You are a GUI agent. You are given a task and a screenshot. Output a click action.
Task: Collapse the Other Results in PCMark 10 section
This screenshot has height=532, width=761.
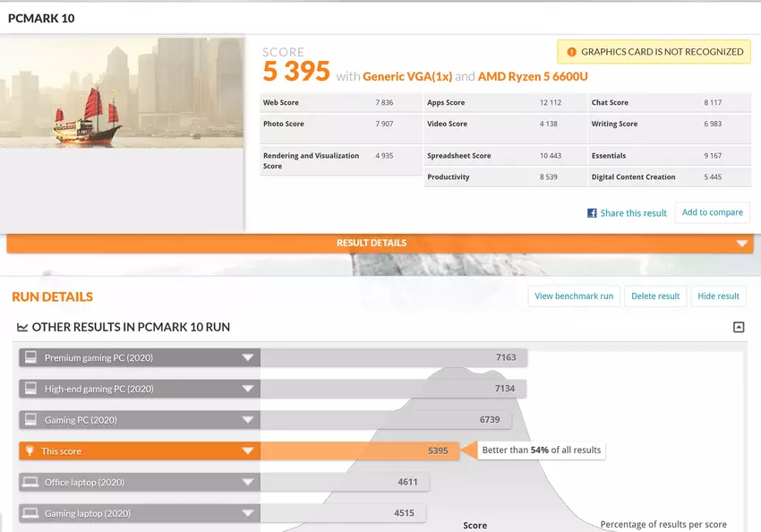(739, 328)
